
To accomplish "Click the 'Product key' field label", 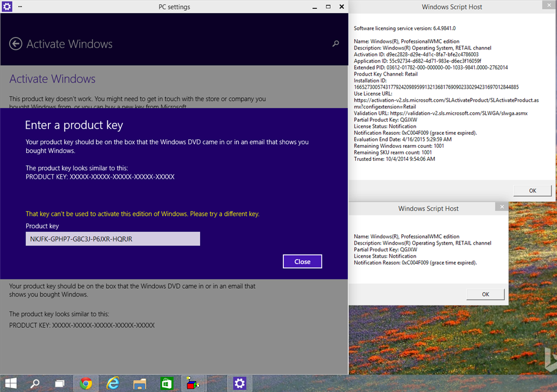I will 42,226.
